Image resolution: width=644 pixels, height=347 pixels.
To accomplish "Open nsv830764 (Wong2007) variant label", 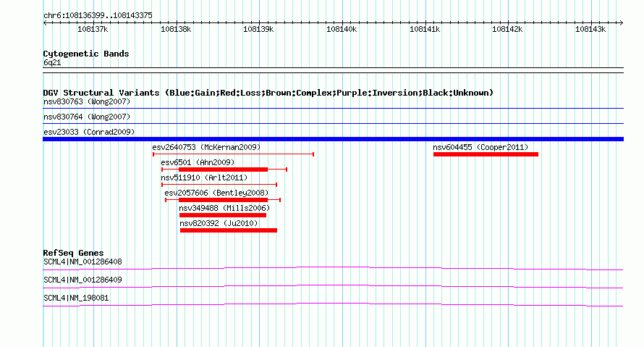I will point(87,117).
